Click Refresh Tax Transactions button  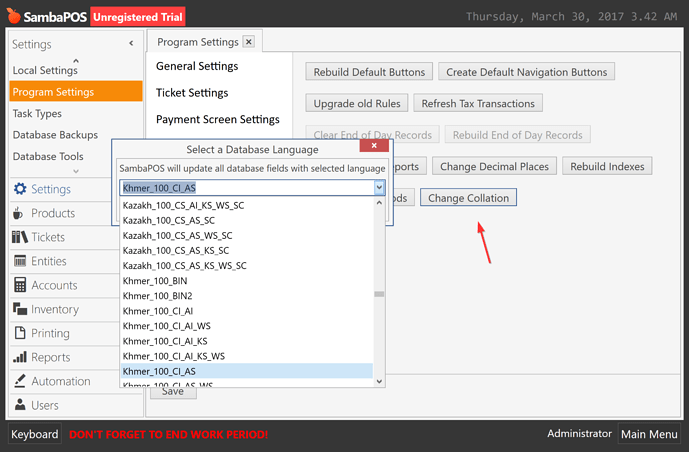coord(478,103)
